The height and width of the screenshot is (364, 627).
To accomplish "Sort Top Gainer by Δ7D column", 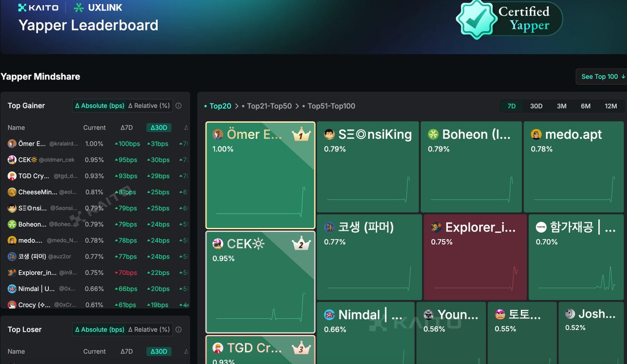I will (x=126, y=127).
